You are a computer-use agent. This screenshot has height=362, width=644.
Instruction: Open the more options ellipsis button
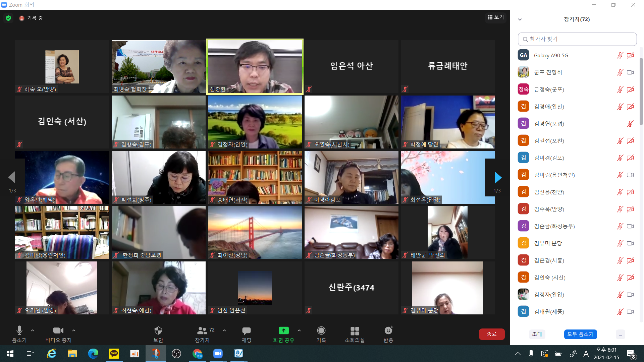(620, 334)
